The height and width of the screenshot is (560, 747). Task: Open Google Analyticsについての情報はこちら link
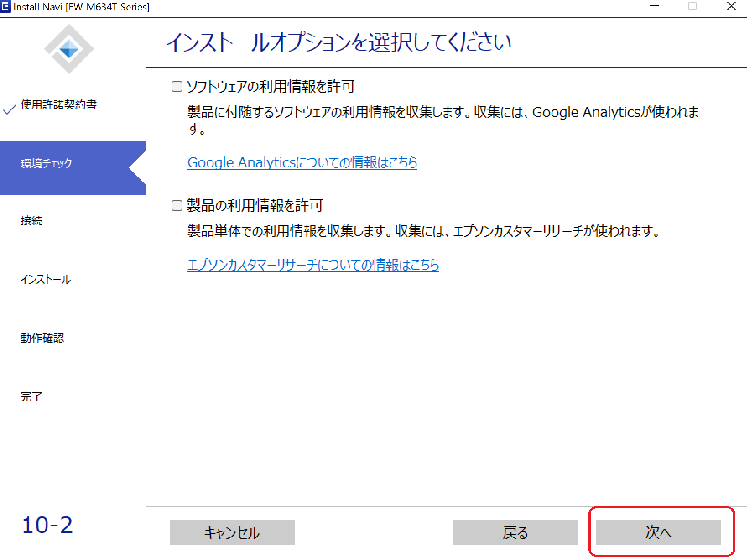point(302,163)
